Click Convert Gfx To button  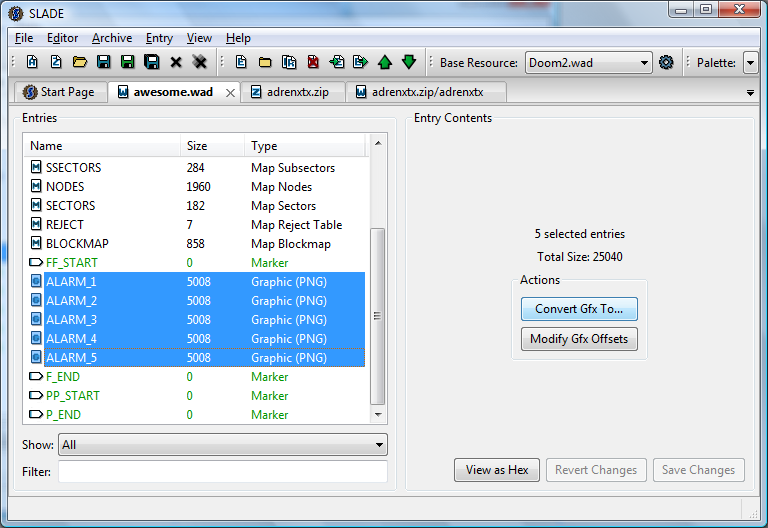tap(579, 309)
